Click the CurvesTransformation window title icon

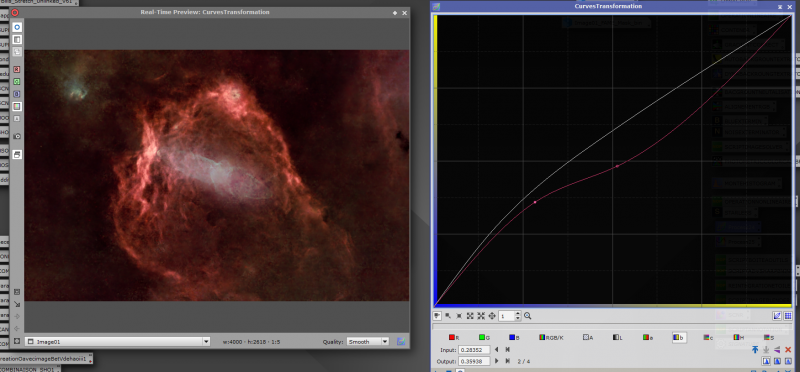coord(436,6)
